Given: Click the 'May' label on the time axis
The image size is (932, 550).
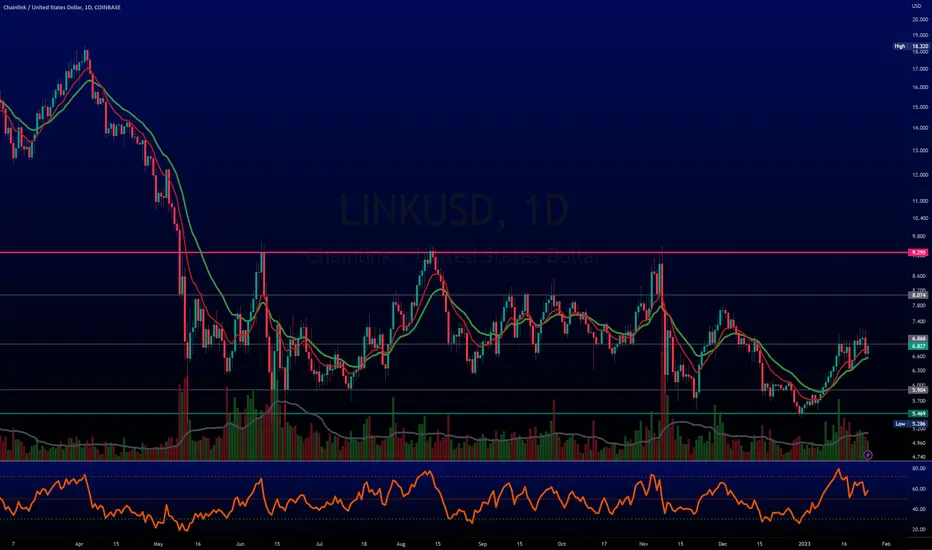Looking at the screenshot, I should [x=158, y=543].
